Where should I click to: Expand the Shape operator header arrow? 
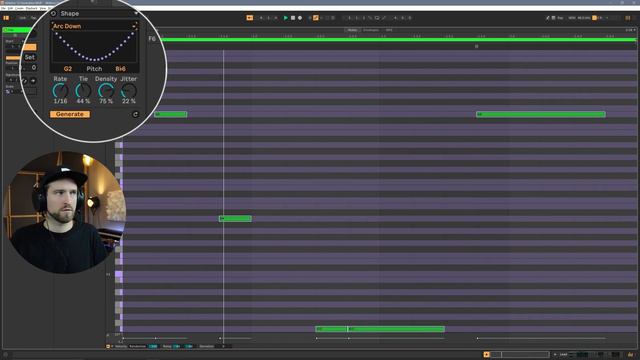tap(136, 13)
